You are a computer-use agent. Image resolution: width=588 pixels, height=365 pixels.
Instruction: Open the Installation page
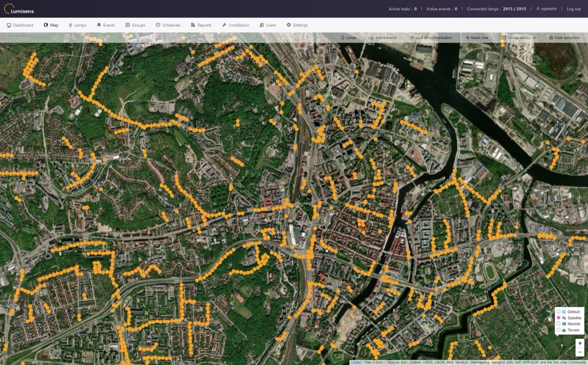pos(236,25)
